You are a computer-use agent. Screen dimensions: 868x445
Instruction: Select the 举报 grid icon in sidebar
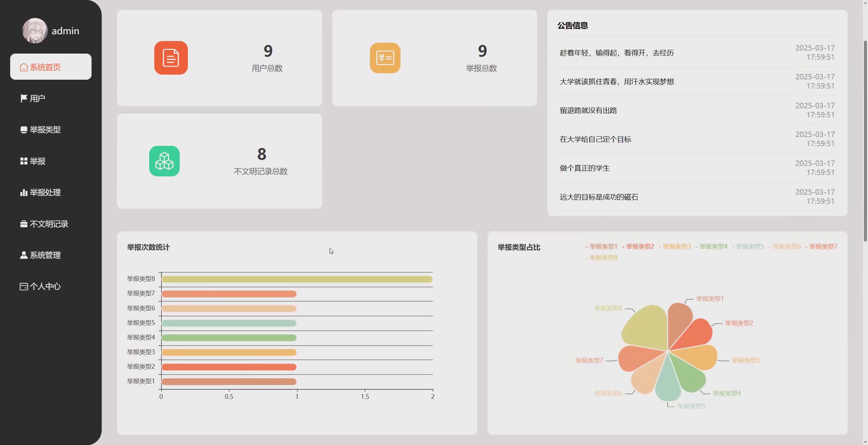23,161
